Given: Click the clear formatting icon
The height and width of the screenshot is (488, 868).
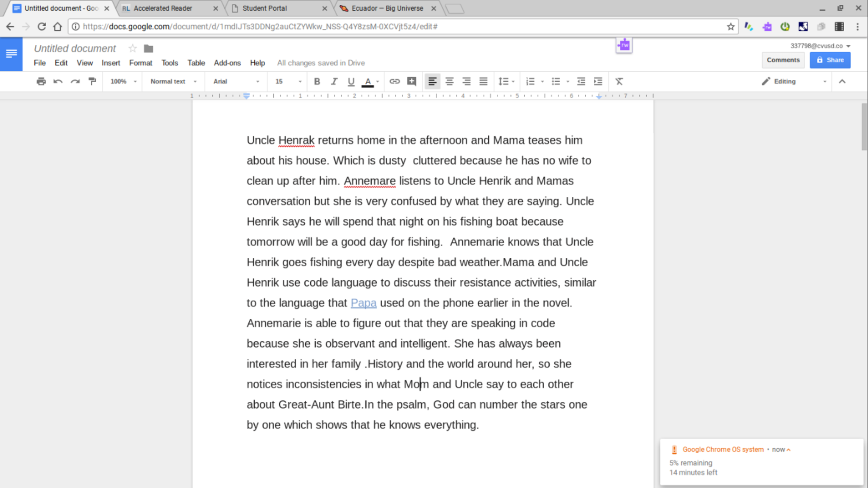Looking at the screenshot, I should [619, 81].
